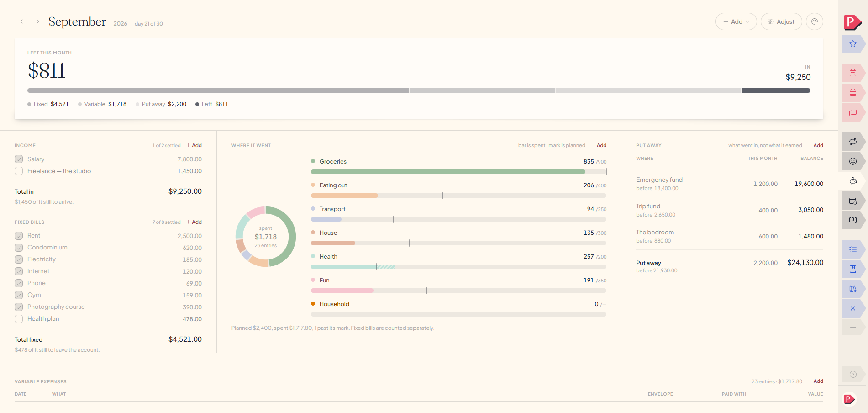This screenshot has width=868, height=413.
Task: Click the plus tab in sidebar
Action: [x=853, y=328]
